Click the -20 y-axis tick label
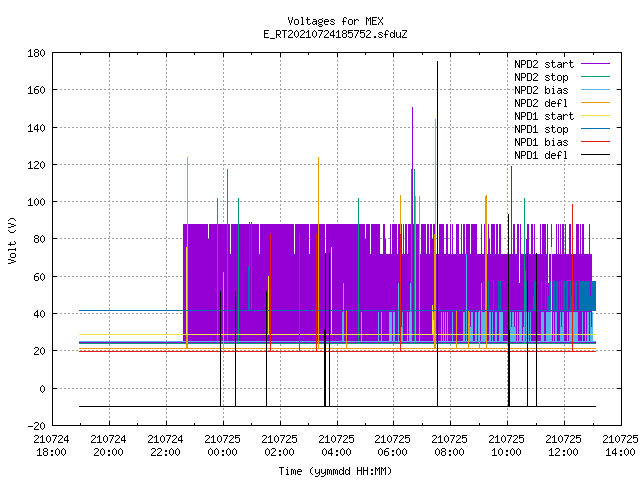Viewport: 640px width, 480px height. pyautogui.click(x=36, y=426)
